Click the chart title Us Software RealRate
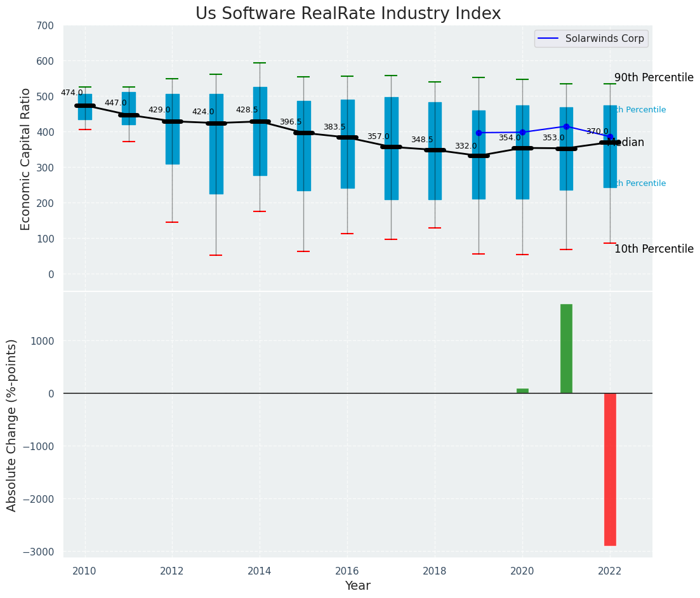Image resolution: width=700 pixels, height=598 pixels. coord(348,13)
